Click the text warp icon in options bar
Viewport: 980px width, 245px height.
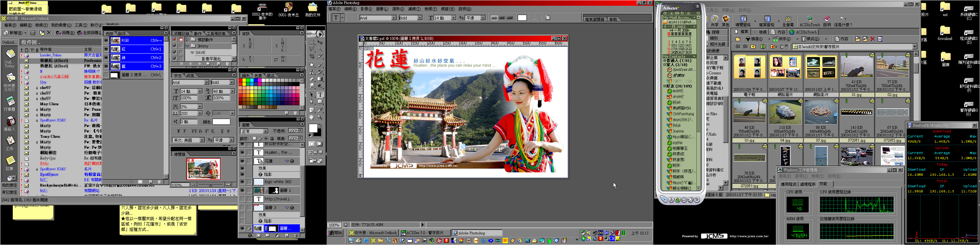pos(535,18)
